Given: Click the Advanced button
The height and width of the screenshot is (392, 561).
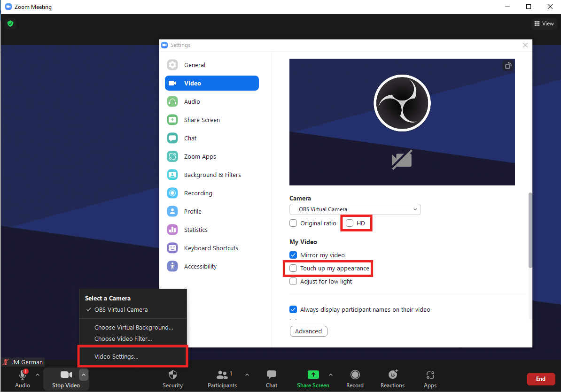Looking at the screenshot, I should click(308, 331).
